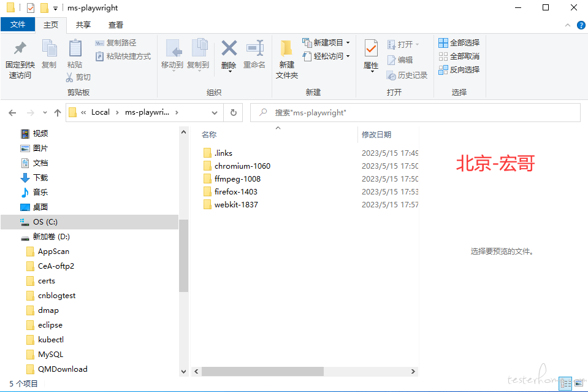Click the Delete (删除) red X icon
The height and width of the screenshot is (392, 588).
tap(229, 48)
